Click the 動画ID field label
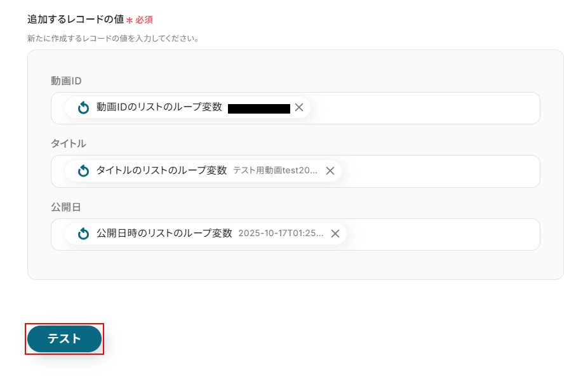Image resolution: width=588 pixels, height=377 pixels. coord(66,81)
